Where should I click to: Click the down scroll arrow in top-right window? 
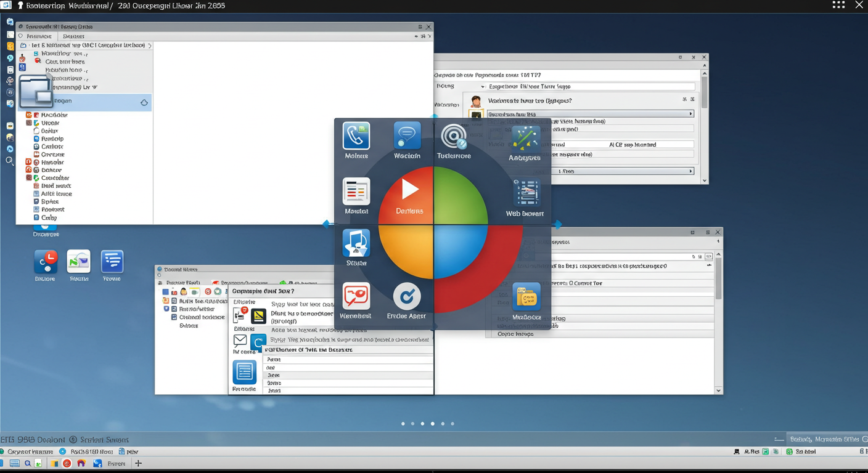pos(705,180)
